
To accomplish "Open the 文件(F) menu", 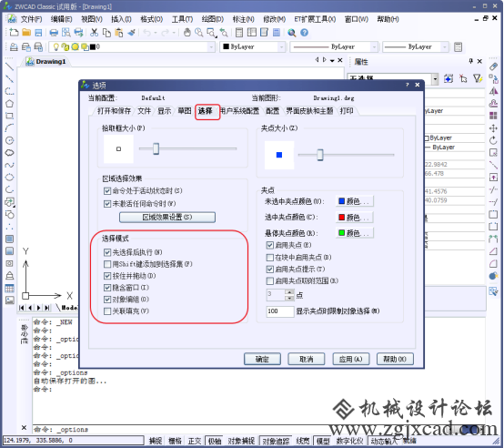I will pos(31,20).
